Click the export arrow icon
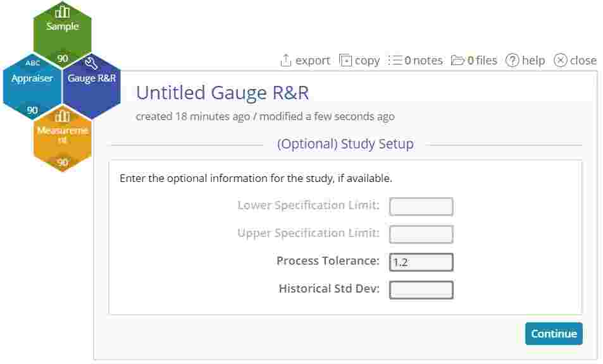The height and width of the screenshot is (364, 603). [286, 59]
